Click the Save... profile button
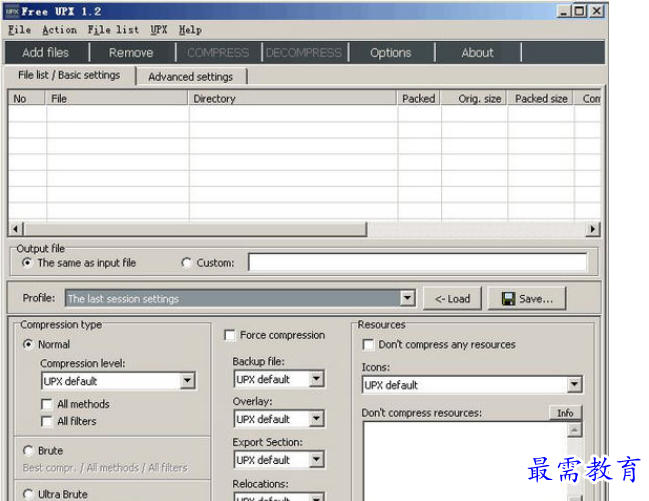The height and width of the screenshot is (501, 649). click(x=527, y=299)
